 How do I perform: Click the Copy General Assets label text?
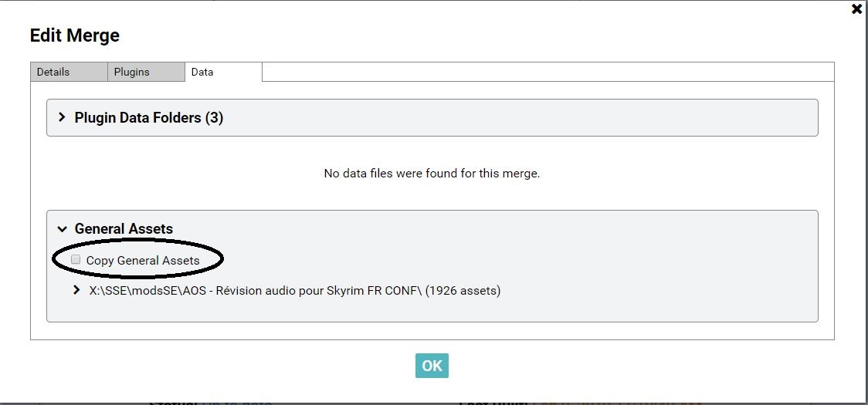pos(143,261)
